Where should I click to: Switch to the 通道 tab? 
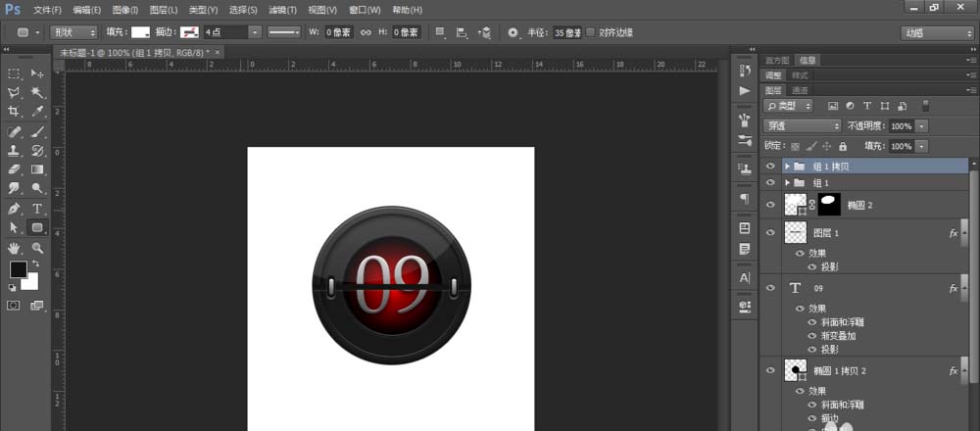(801, 90)
